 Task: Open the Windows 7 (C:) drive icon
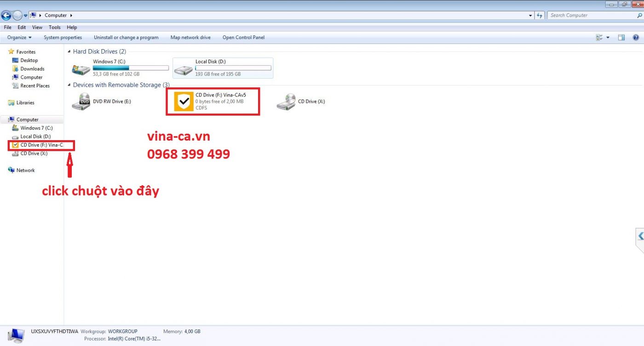tap(81, 69)
